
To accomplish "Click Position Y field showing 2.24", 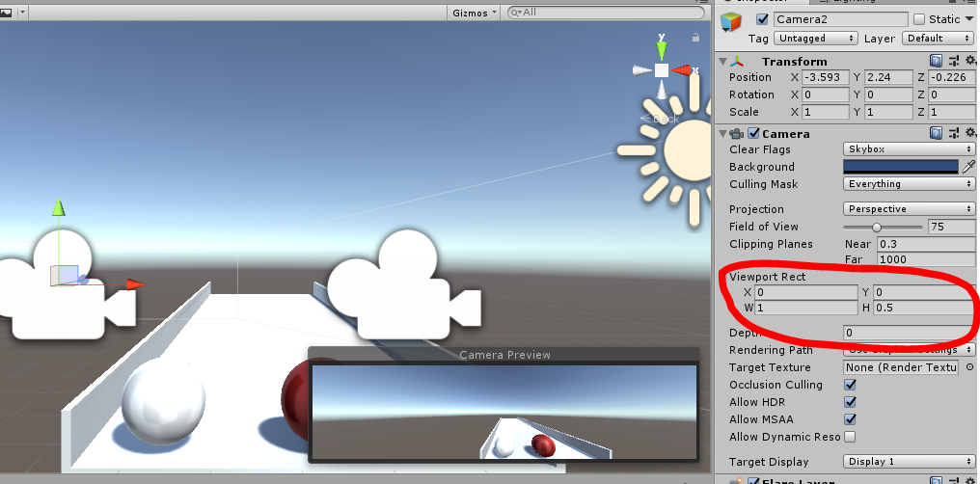I will [888, 77].
